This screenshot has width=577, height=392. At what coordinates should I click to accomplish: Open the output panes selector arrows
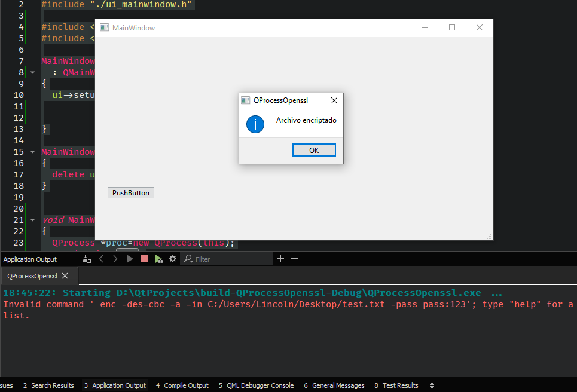pyautogui.click(x=432, y=385)
